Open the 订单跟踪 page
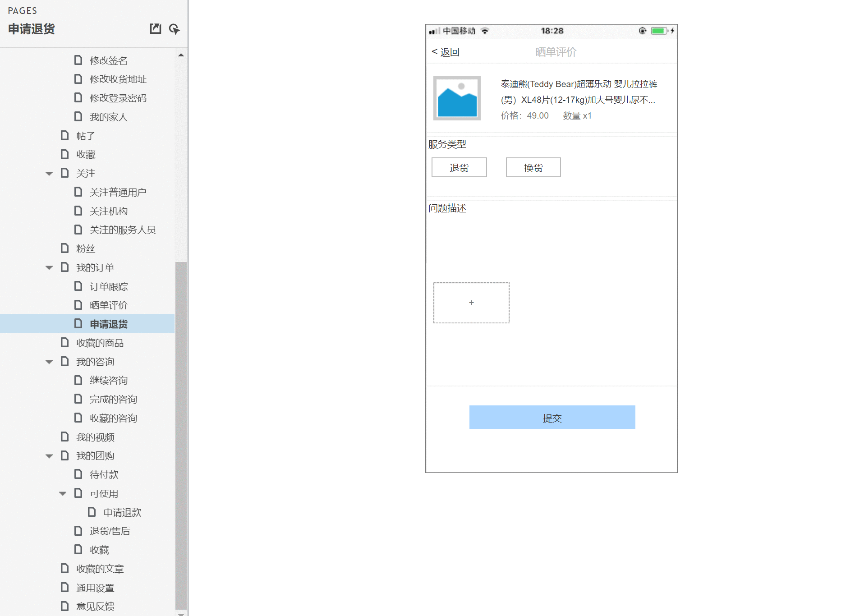This screenshot has height=616, width=855. click(x=109, y=286)
